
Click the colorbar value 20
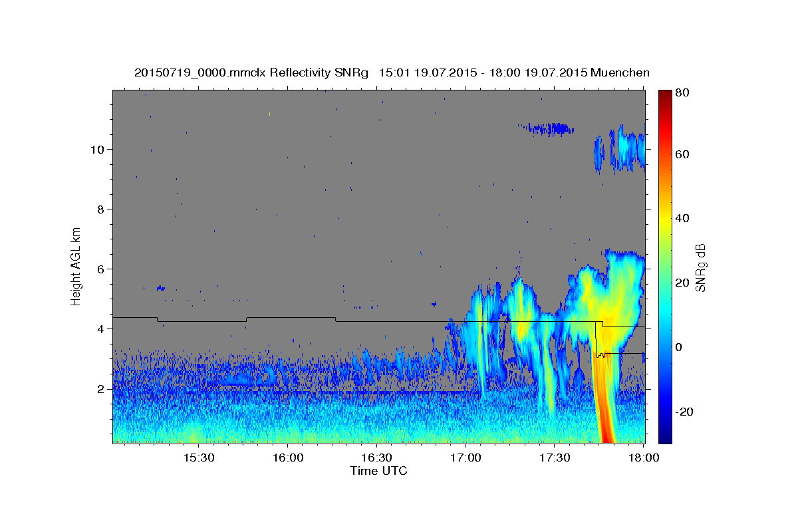click(x=683, y=283)
